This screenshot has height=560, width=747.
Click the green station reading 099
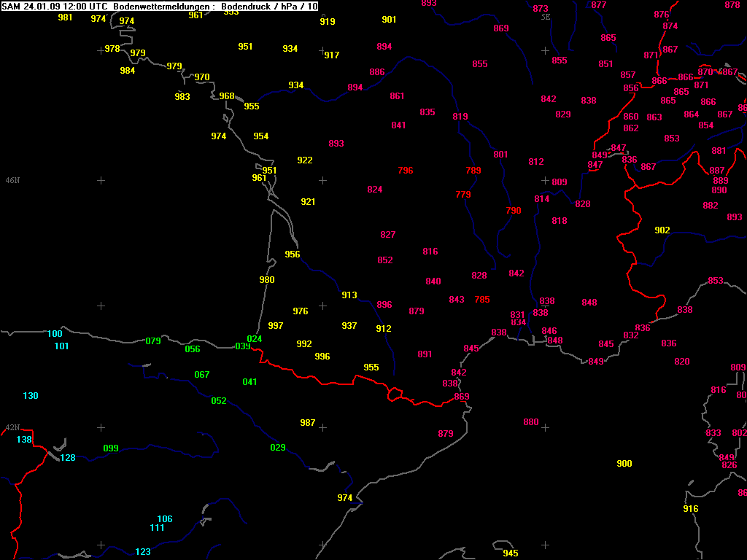coord(111,448)
